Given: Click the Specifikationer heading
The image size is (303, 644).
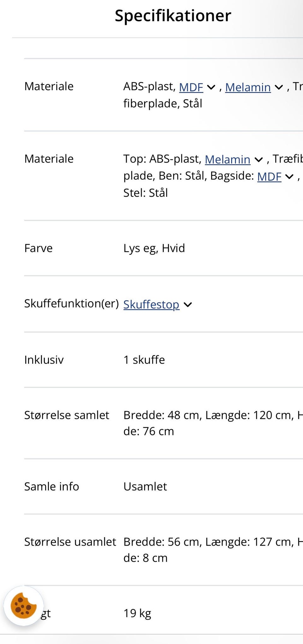Looking at the screenshot, I should coord(173,16).
